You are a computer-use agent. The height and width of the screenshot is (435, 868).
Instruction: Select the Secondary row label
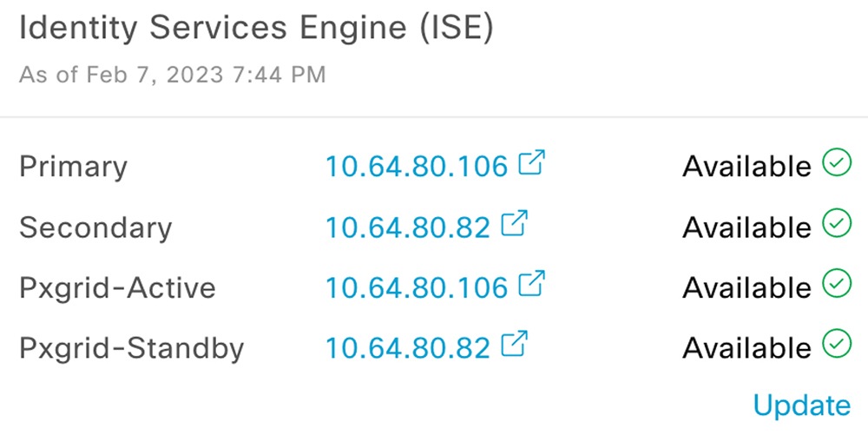(x=95, y=227)
